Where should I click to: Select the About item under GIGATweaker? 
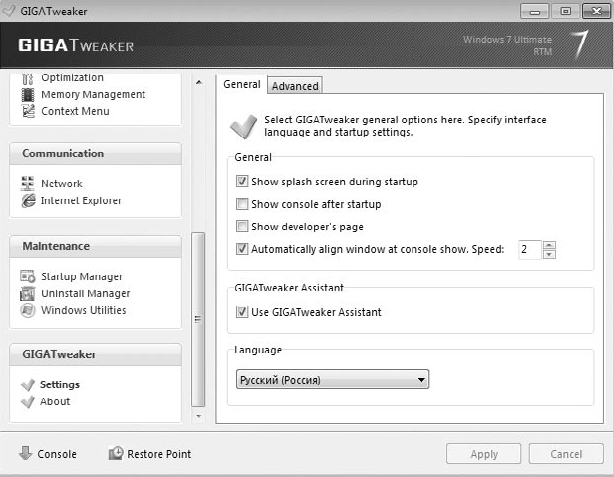[x=55, y=401]
